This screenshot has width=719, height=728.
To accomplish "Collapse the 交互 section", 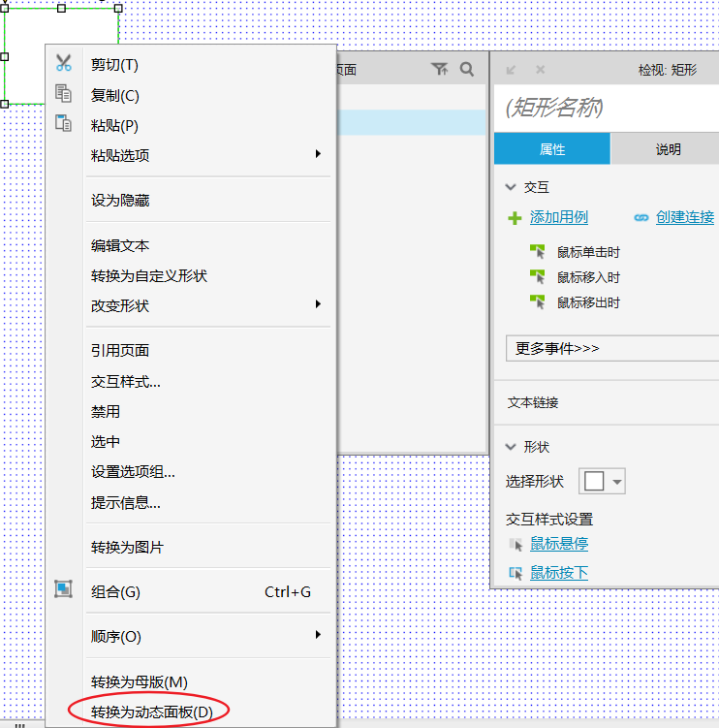I will (511, 187).
